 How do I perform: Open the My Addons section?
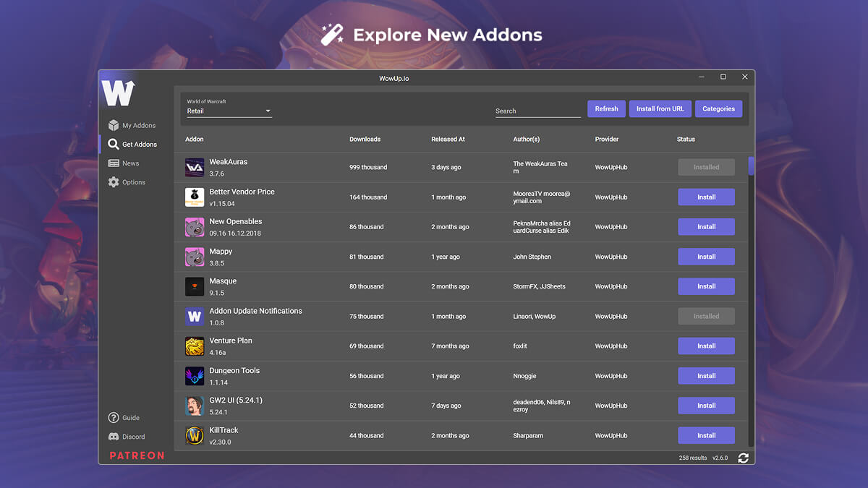click(132, 125)
